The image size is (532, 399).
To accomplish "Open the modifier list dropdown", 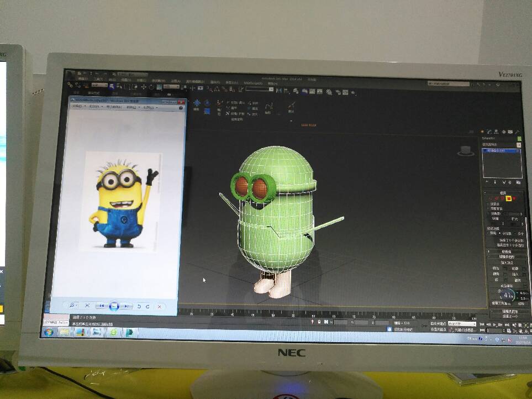I will click(x=502, y=145).
